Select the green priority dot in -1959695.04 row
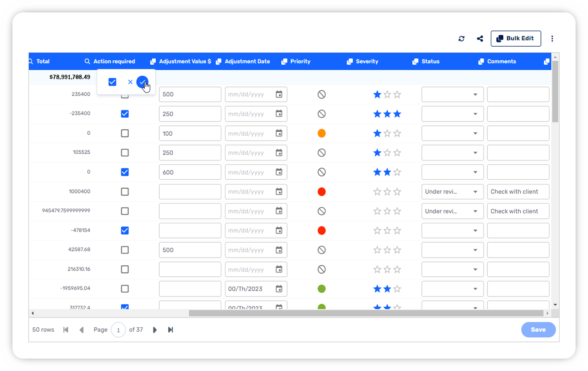Screen dimensions: 588x371 pos(322,289)
